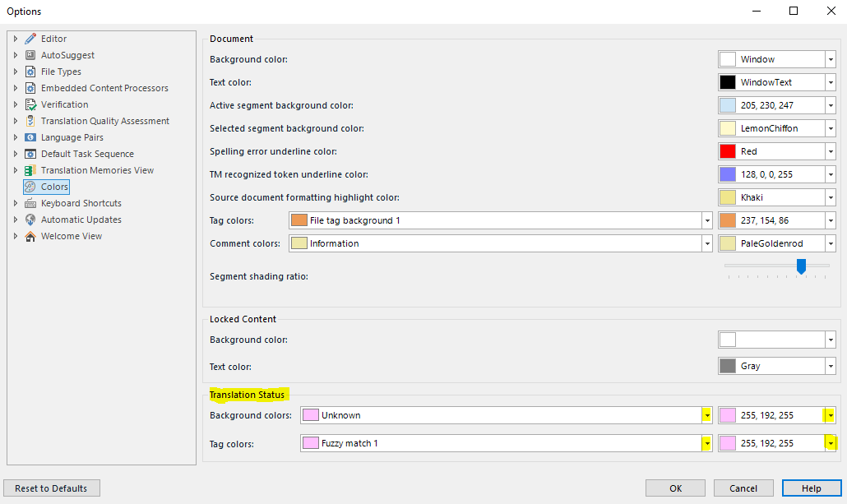Open Document Background color dropdown arrow
The width and height of the screenshot is (847, 504).
(831, 59)
